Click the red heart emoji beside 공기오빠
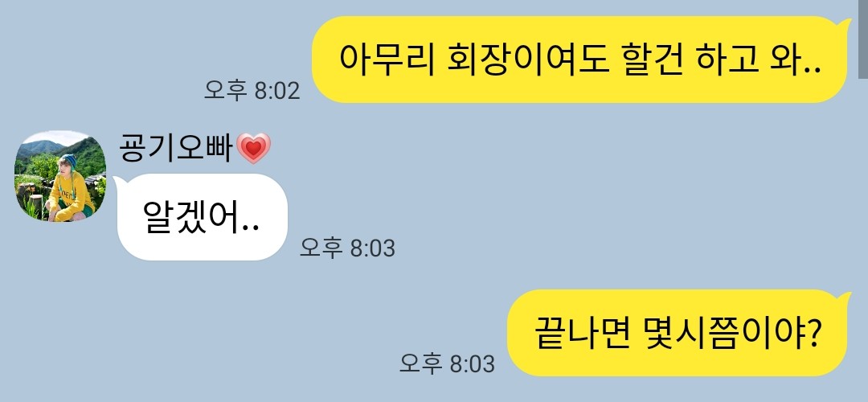868x402 pixels. pyautogui.click(x=253, y=149)
